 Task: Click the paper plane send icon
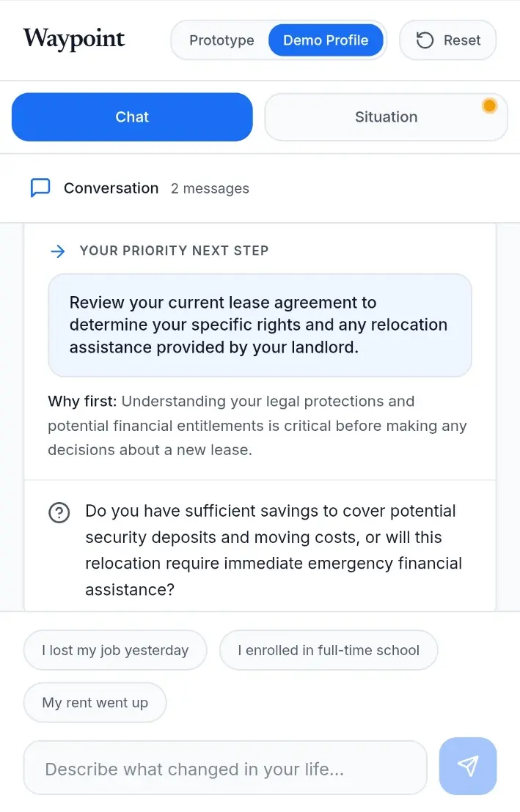coord(468,765)
